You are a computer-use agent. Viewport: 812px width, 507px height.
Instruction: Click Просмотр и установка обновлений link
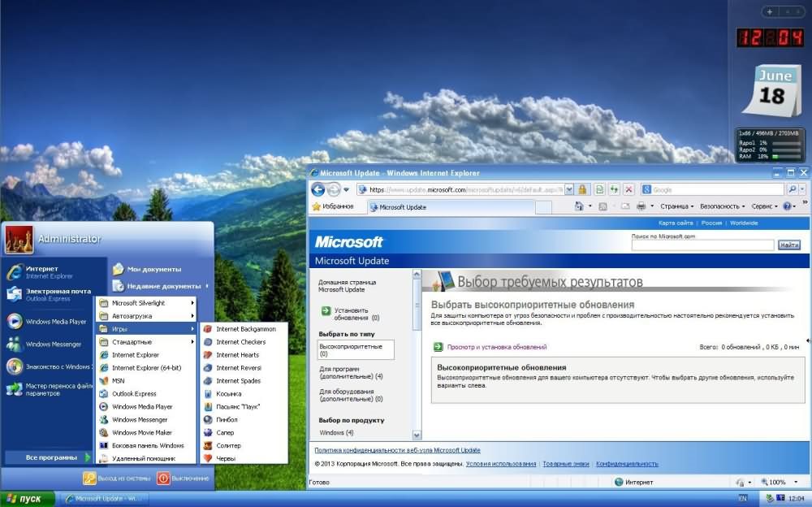pyautogui.click(x=496, y=347)
